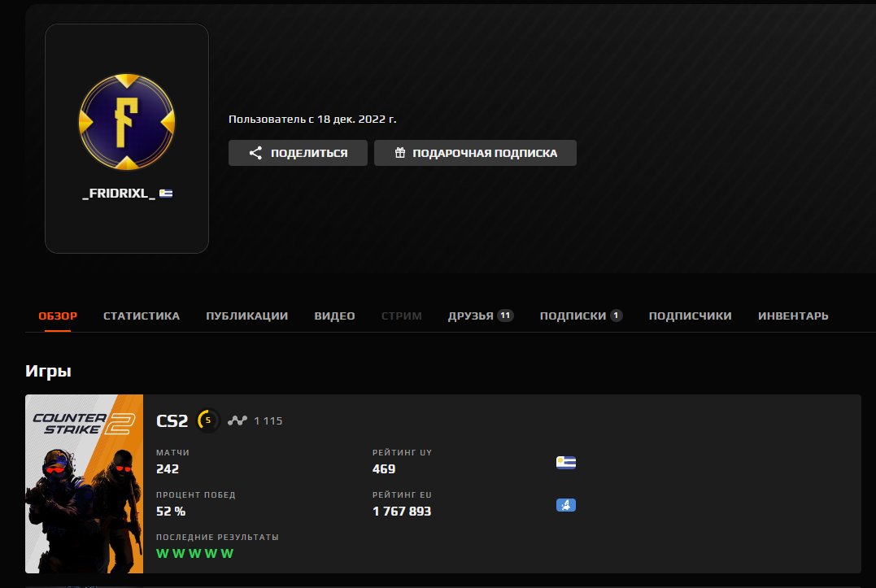Switch to the ИНВЕНТАРЬ tab
The width and height of the screenshot is (876, 588).
[x=792, y=315]
